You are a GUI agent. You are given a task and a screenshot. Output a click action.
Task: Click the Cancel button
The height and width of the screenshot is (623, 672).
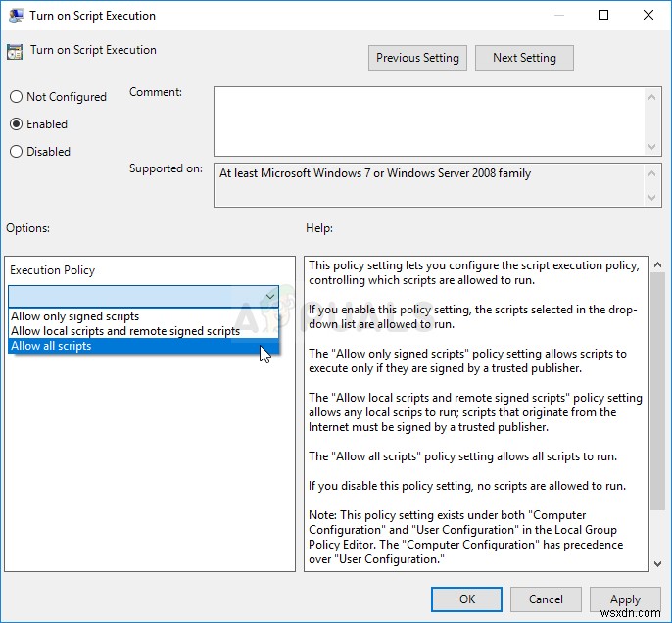click(545, 599)
